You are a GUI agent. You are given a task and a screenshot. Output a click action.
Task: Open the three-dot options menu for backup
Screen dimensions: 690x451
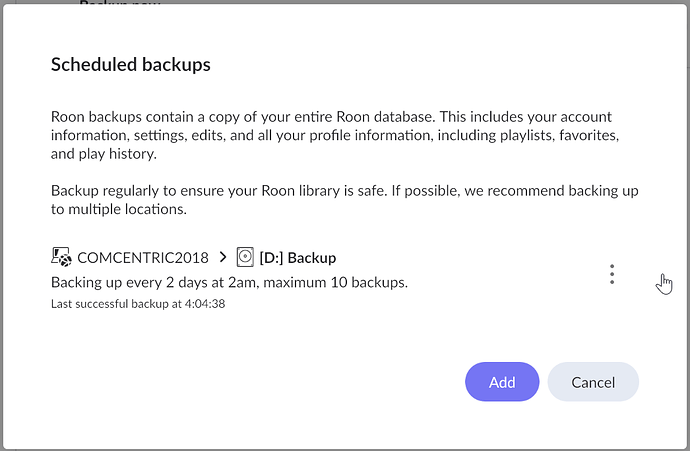612,275
